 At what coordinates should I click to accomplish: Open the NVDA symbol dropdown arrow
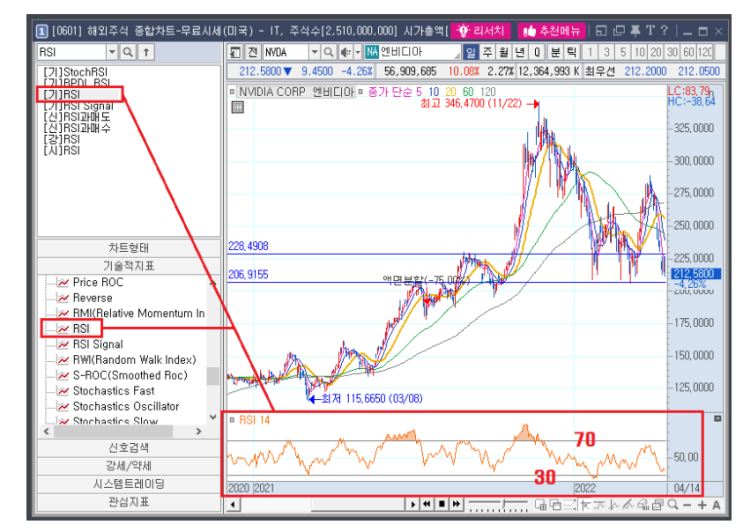tap(315, 52)
